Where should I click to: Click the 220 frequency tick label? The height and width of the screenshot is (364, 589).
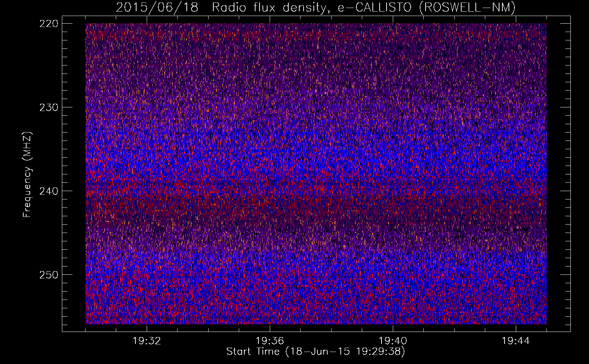[48, 24]
